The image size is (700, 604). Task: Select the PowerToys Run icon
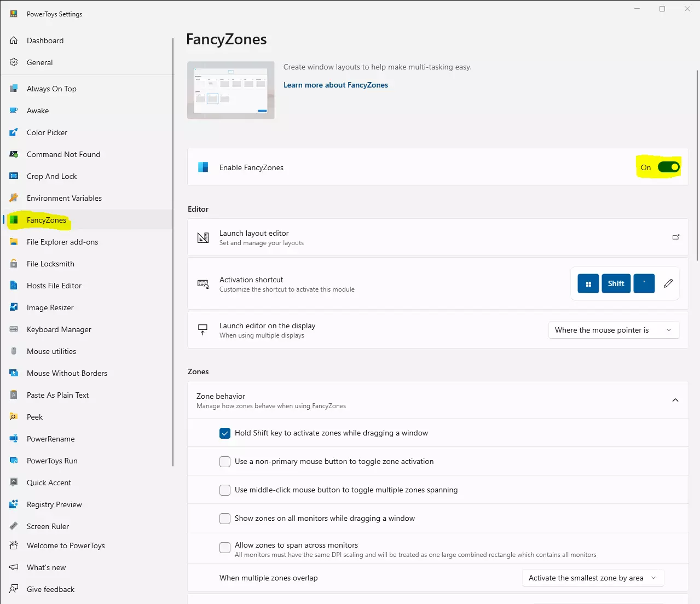point(14,461)
